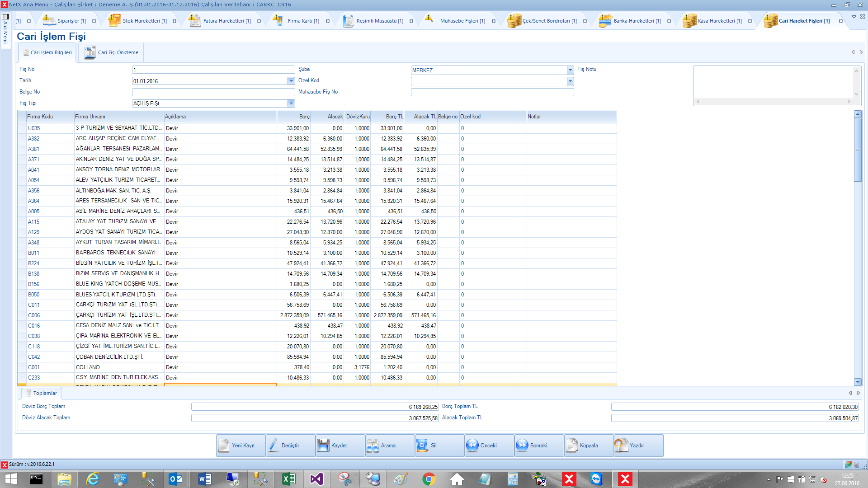Click the Kaydet save disk icon
The image size is (868, 488).
click(x=323, y=446)
